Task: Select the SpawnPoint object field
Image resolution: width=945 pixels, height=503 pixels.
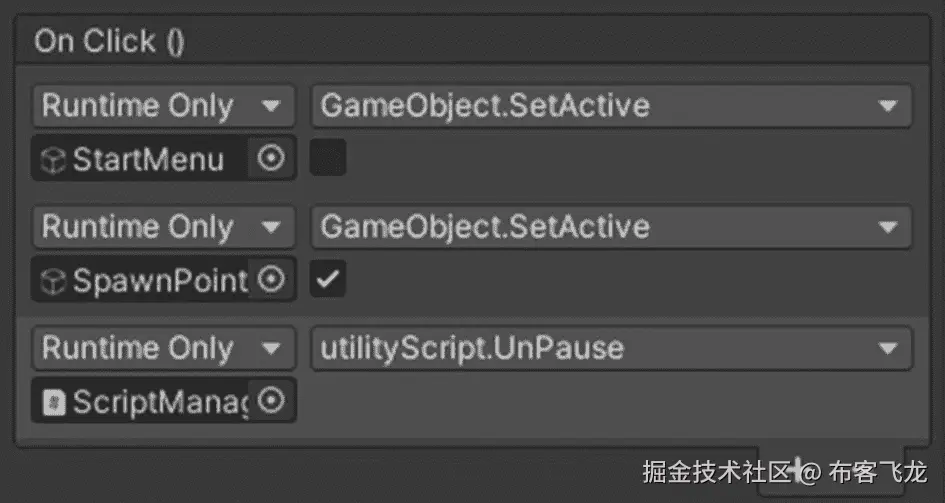Action: click(x=145, y=281)
